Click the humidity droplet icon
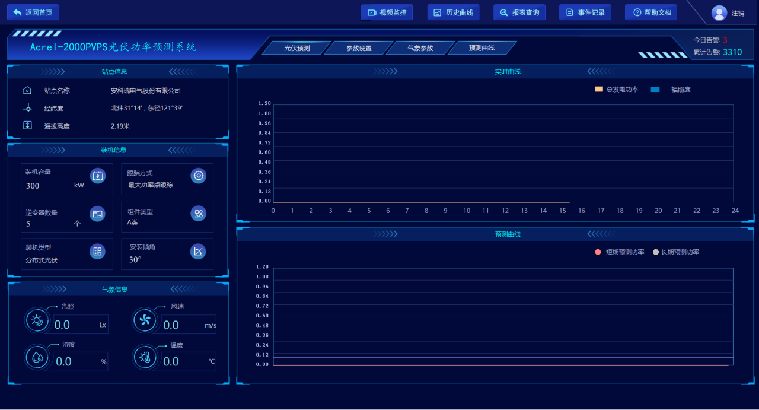The height and width of the screenshot is (410, 759). [37, 357]
